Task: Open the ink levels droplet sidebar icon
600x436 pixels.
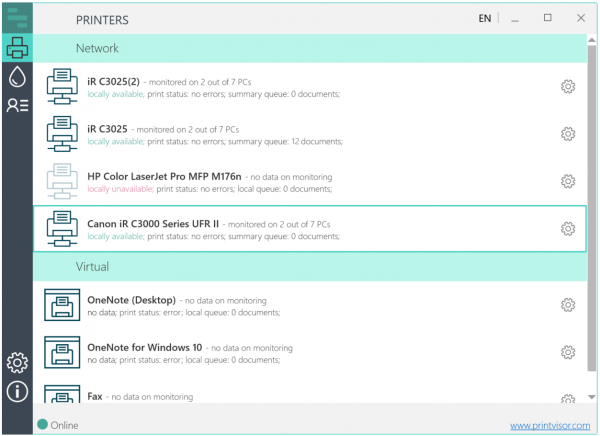Action: point(16,78)
